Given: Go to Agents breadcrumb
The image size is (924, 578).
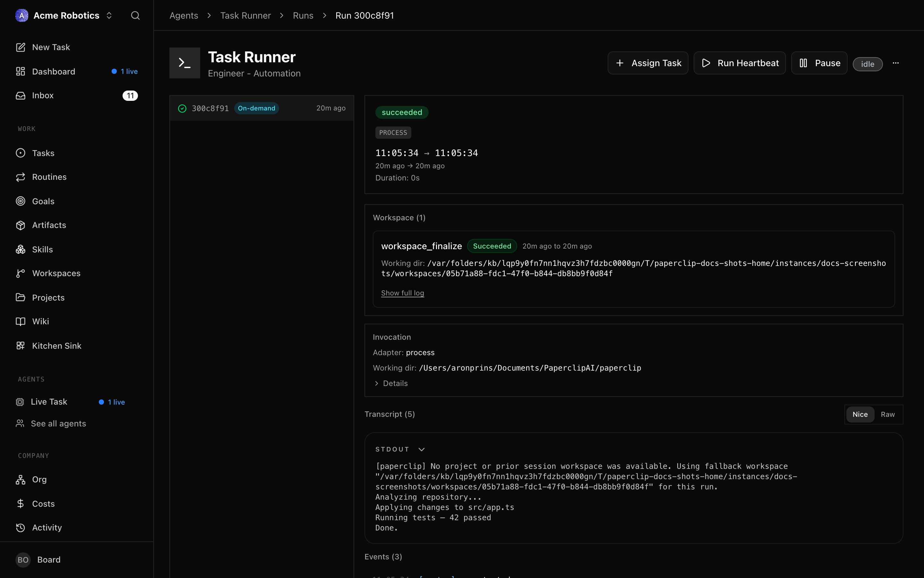Looking at the screenshot, I should [x=184, y=15].
